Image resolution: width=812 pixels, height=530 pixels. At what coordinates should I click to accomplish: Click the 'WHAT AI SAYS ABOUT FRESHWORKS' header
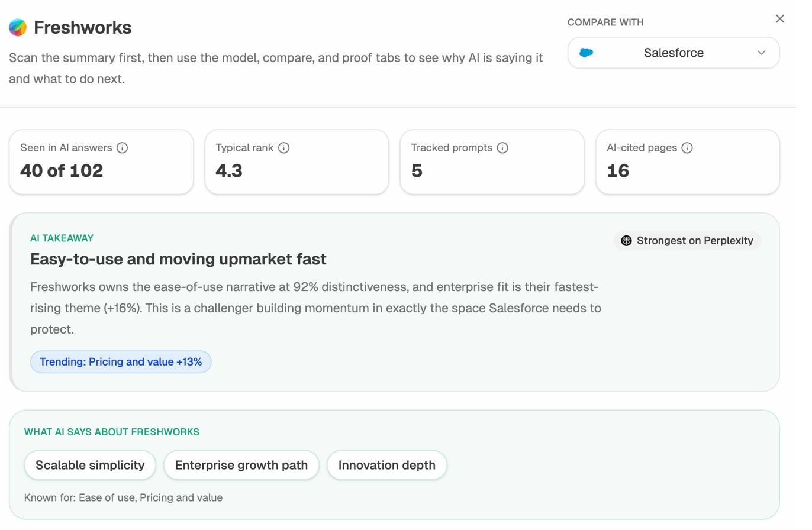(x=111, y=432)
